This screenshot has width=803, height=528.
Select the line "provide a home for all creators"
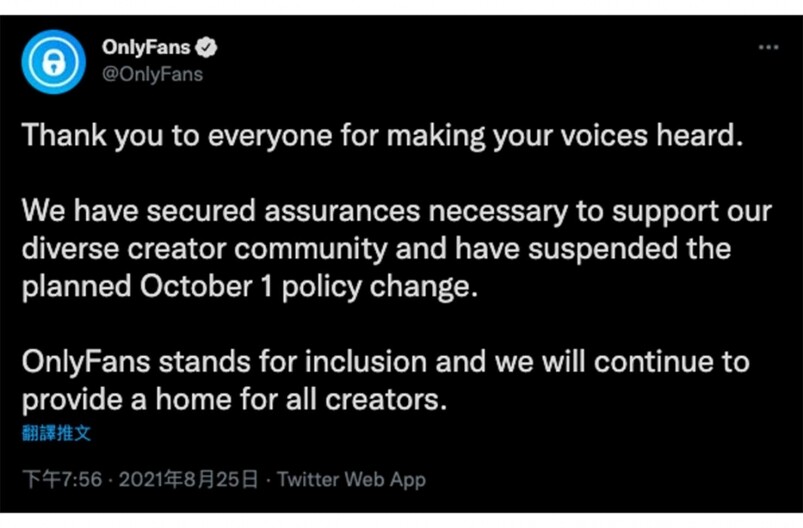(235, 400)
